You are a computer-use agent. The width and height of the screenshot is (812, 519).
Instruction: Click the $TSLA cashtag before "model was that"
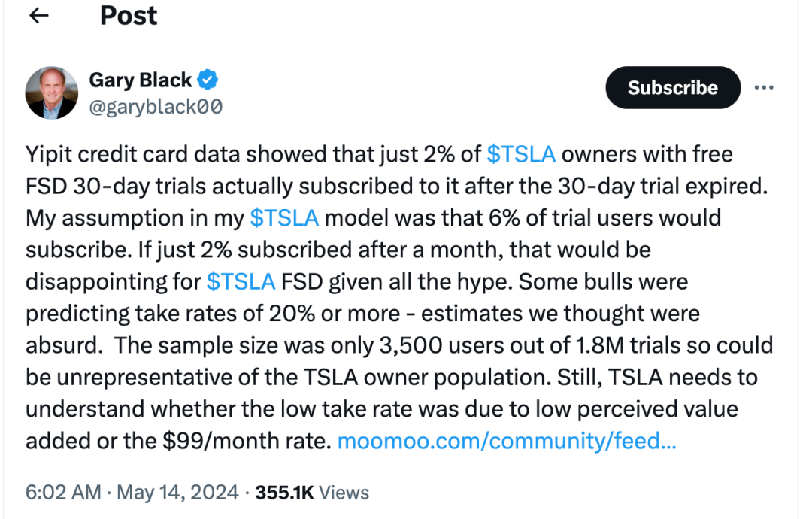[284, 217]
